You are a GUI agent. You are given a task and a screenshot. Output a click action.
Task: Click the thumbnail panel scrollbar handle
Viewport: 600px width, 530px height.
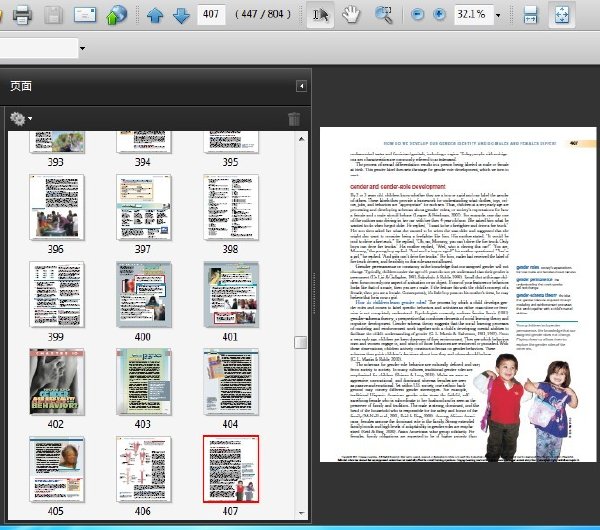pyautogui.click(x=300, y=342)
